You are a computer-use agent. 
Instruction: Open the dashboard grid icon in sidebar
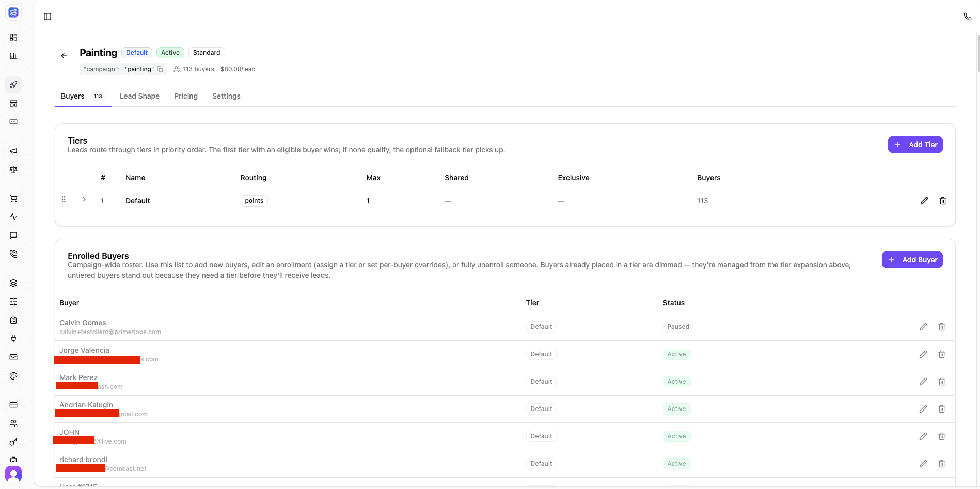coord(13,37)
